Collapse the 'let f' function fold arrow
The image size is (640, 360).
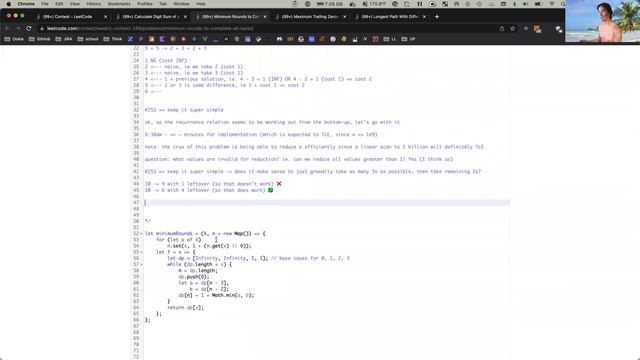coord(141,252)
